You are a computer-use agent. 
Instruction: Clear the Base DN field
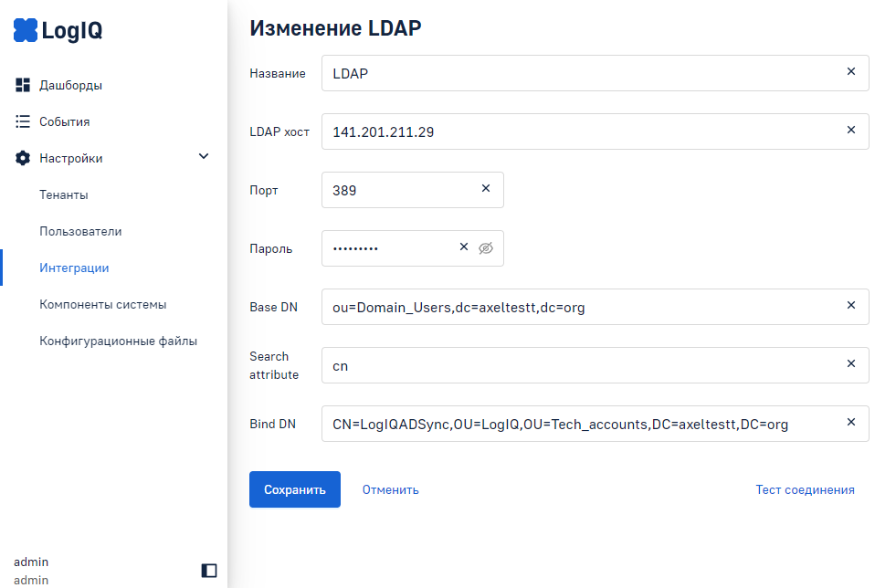click(851, 306)
